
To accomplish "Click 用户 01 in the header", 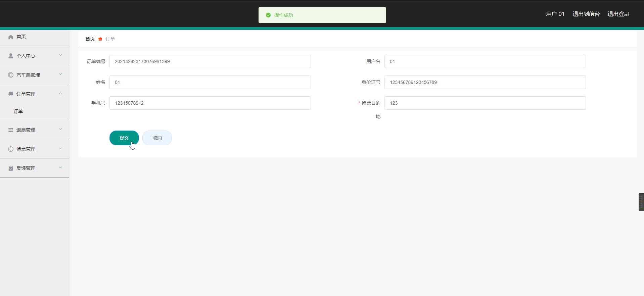I will point(555,14).
